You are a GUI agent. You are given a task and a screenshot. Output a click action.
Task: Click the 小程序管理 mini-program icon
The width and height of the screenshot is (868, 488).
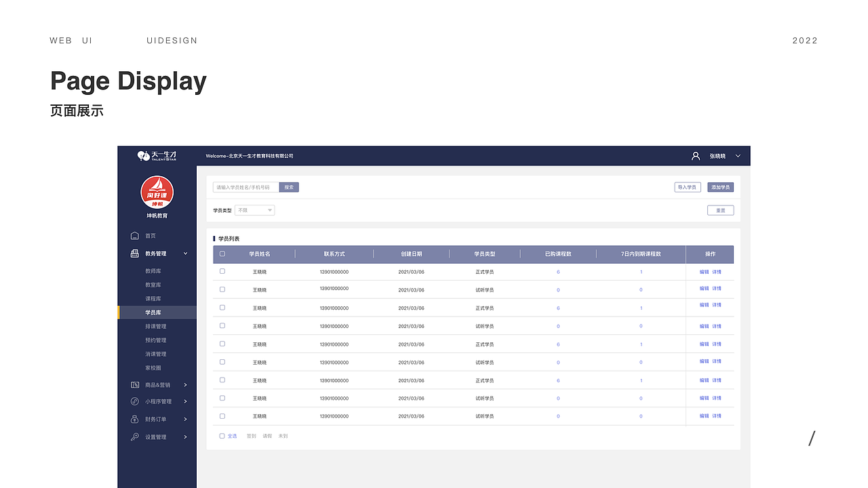point(134,401)
